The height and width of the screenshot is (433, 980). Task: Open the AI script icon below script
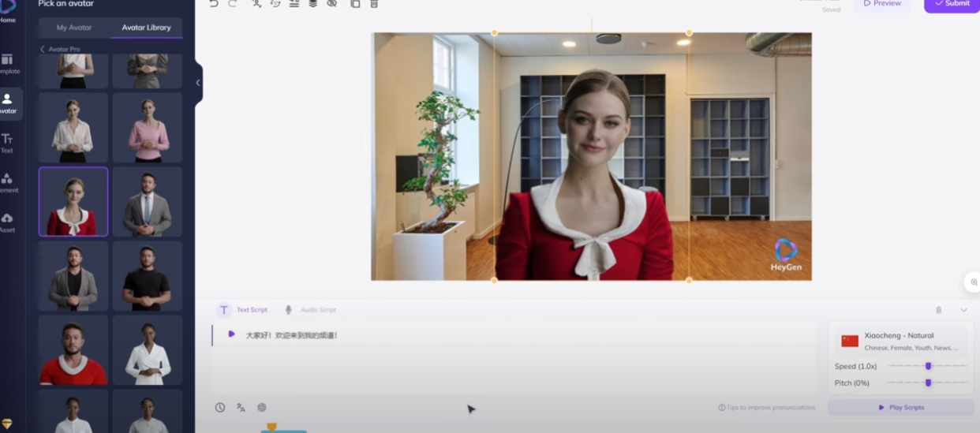pyautogui.click(x=262, y=408)
